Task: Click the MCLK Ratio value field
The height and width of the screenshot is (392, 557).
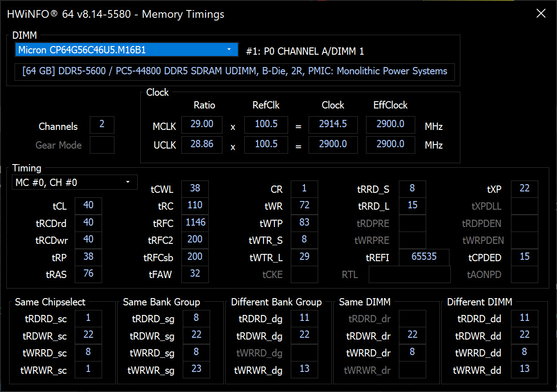Action: [x=201, y=124]
